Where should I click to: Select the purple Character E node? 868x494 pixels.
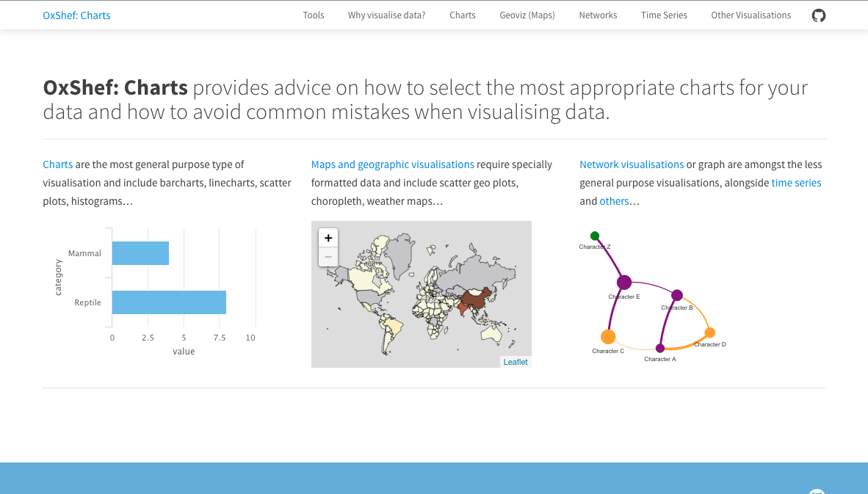point(624,282)
